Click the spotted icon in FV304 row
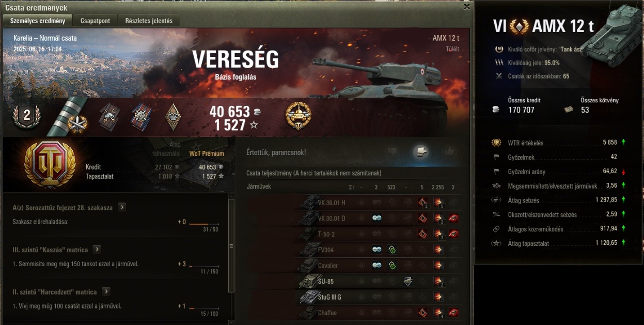Image resolution: width=644 pixels, height=325 pixels. pos(377,250)
